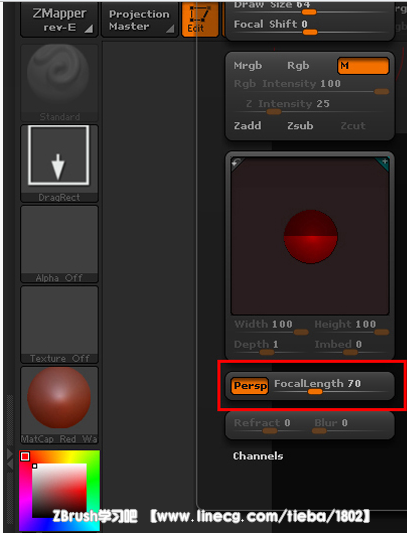The image size is (407, 533).
Task: Expand the ZMapper corner arrow
Action: tap(89, 29)
